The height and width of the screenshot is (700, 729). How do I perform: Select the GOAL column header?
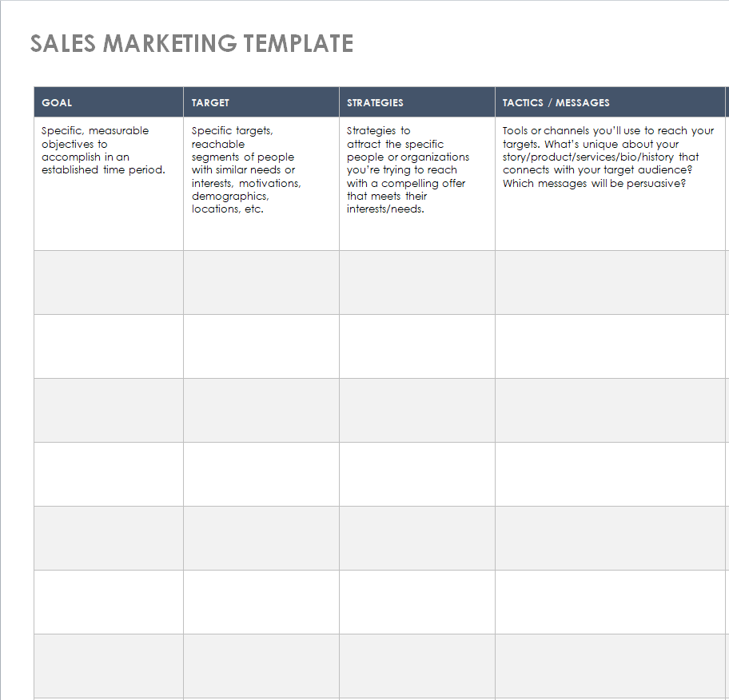tap(109, 101)
